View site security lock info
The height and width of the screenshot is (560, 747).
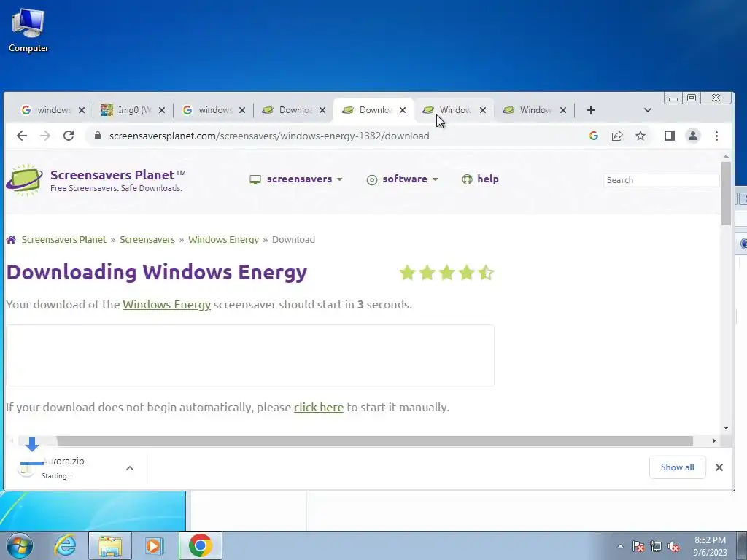[98, 136]
